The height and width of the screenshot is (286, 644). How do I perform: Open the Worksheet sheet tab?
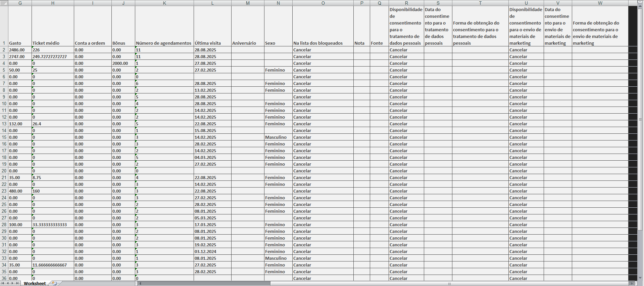point(35,283)
